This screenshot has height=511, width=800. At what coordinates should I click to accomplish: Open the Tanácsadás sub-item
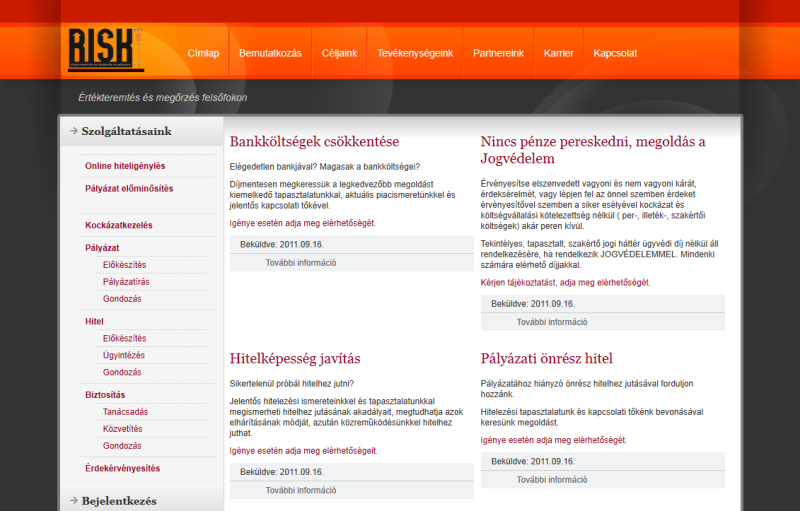coord(126,412)
